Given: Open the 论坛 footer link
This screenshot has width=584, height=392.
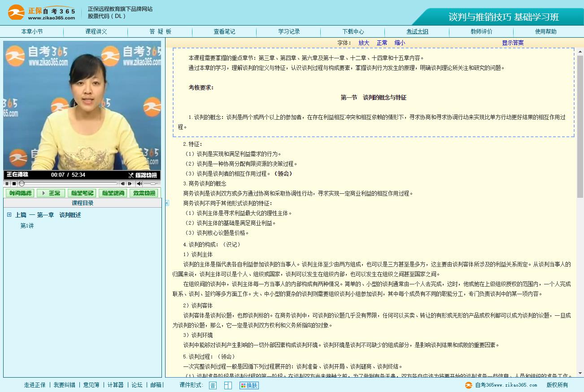Looking at the screenshot, I should (137, 385).
